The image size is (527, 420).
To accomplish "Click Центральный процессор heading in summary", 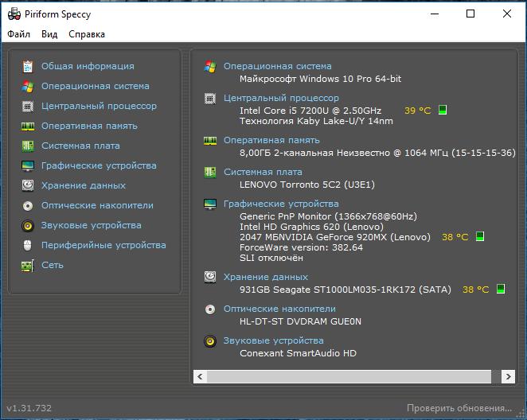I will click(281, 98).
